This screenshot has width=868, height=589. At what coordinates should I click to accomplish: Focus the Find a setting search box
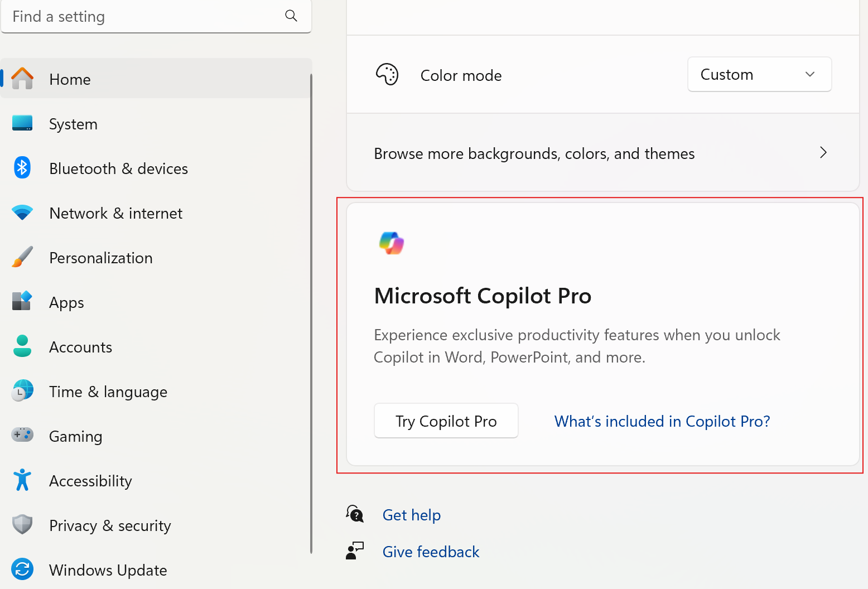[156, 16]
